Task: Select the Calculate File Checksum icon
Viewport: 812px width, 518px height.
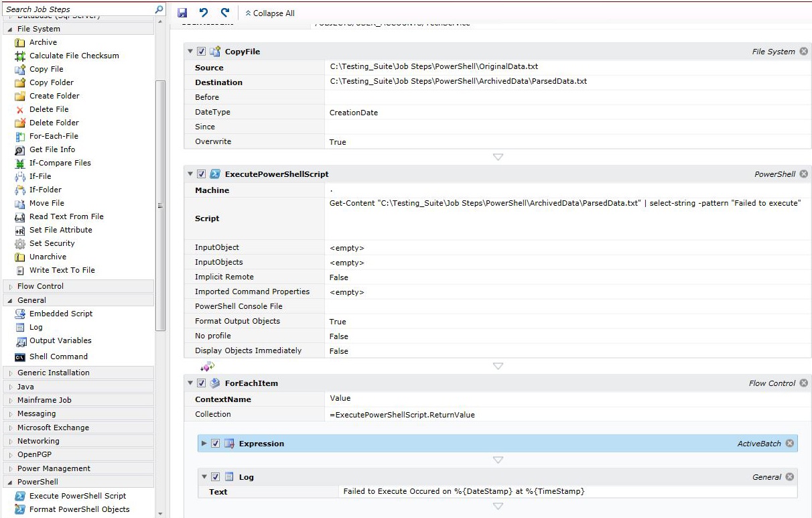Action: click(20, 56)
